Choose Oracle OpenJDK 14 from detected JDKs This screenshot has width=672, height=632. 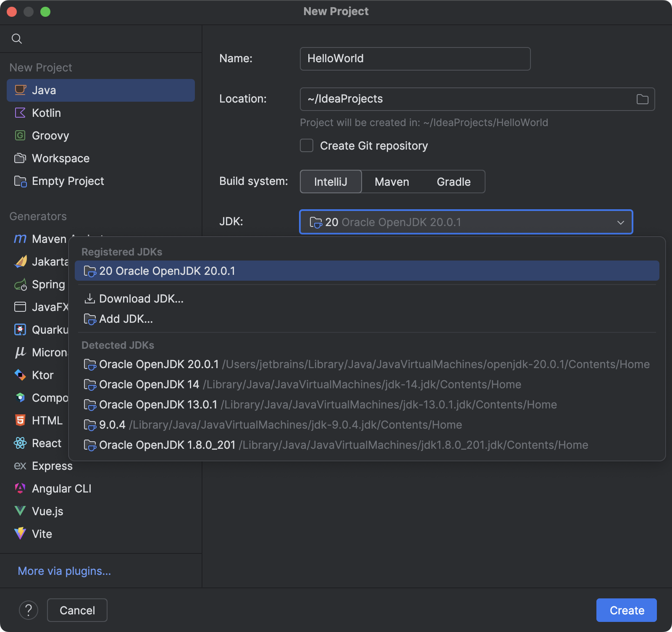click(149, 384)
